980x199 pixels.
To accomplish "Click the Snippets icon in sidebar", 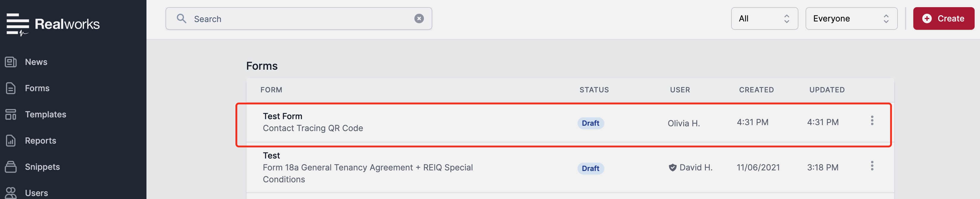I will 11,167.
